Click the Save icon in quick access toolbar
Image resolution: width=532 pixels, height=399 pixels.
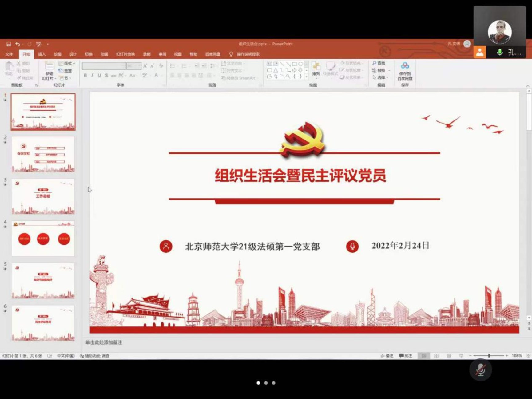tap(9, 44)
